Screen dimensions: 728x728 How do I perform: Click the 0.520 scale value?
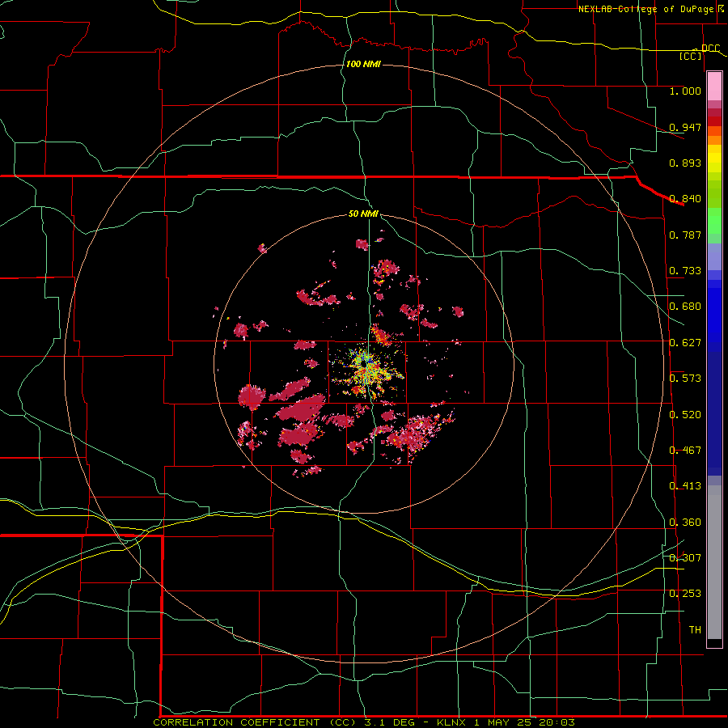click(x=685, y=415)
